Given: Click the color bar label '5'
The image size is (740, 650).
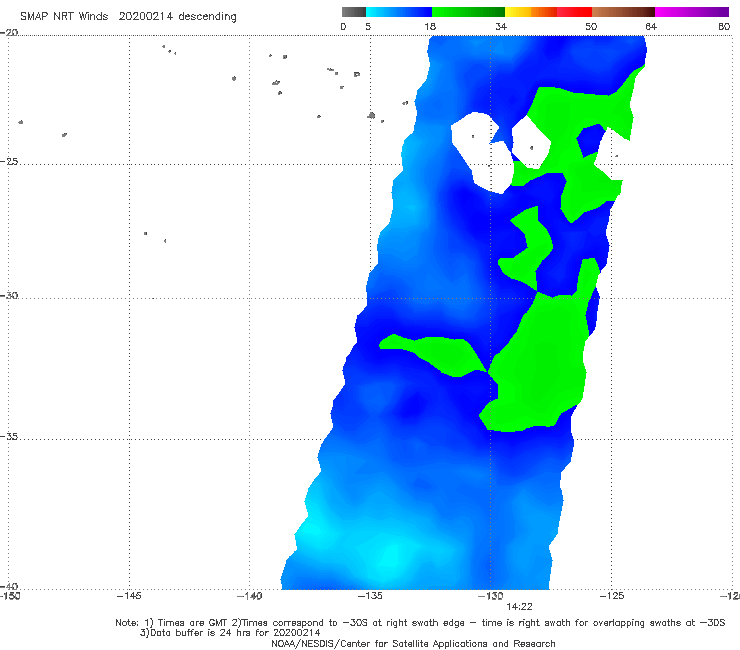Looking at the screenshot, I should pyautogui.click(x=368, y=26).
